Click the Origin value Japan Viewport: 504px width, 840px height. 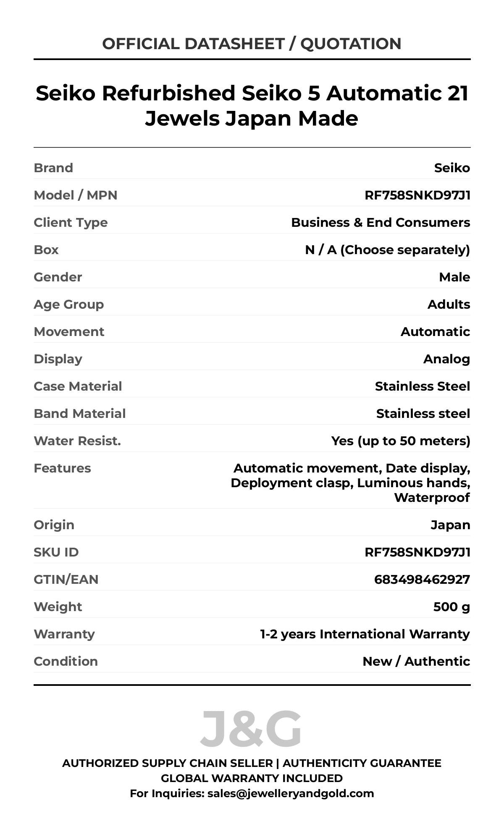click(450, 525)
